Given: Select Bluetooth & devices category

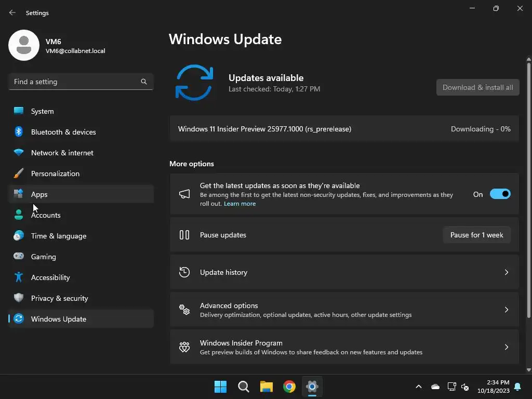Looking at the screenshot, I should click(81, 131).
